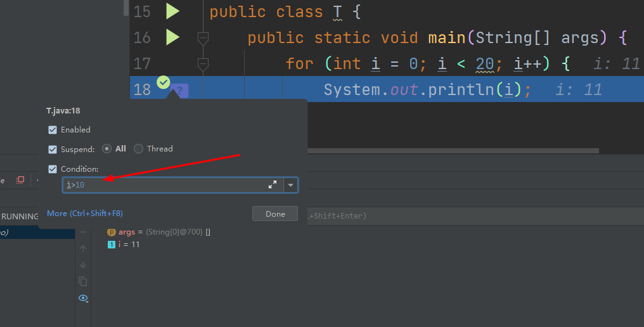Toggle the Suspend checkbox

click(x=53, y=149)
